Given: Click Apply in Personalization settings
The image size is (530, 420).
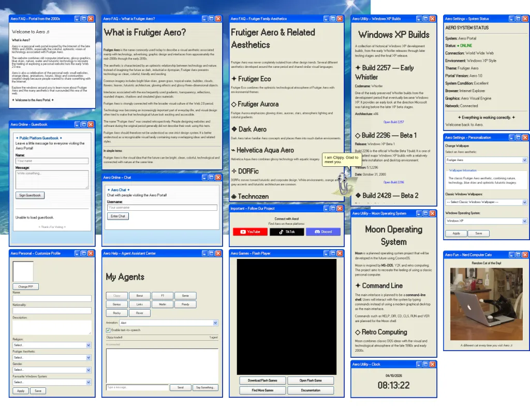Looking at the screenshot, I should pyautogui.click(x=456, y=234).
